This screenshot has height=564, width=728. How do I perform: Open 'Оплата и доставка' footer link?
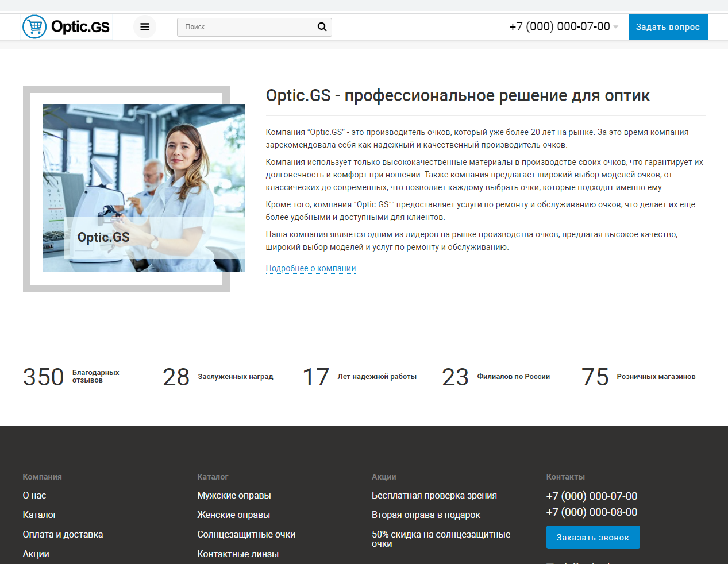(63, 534)
